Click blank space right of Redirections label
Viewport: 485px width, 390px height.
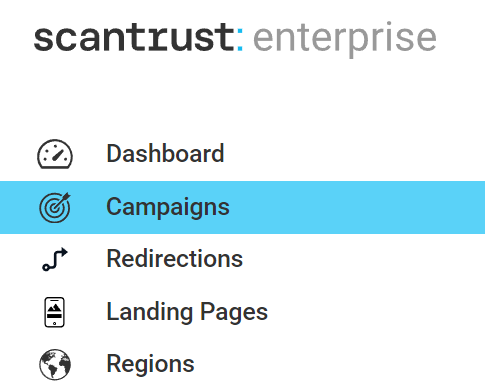coord(363,259)
